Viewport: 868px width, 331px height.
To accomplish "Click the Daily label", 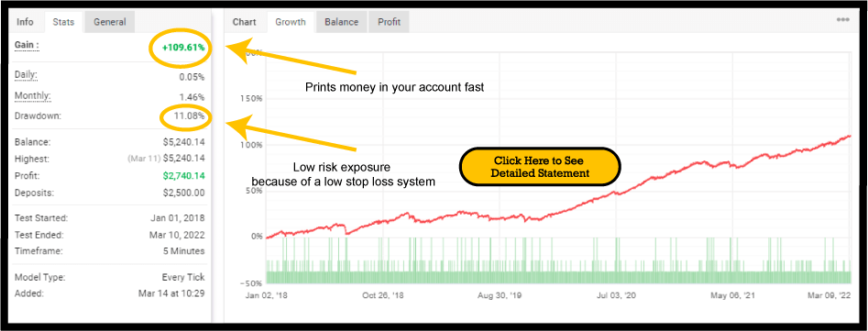I will (26, 74).
